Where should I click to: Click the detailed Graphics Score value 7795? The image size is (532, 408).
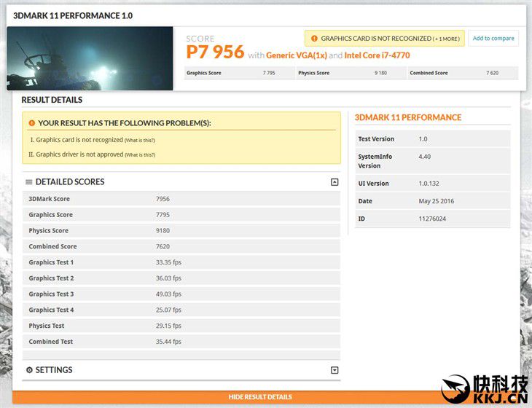point(163,215)
